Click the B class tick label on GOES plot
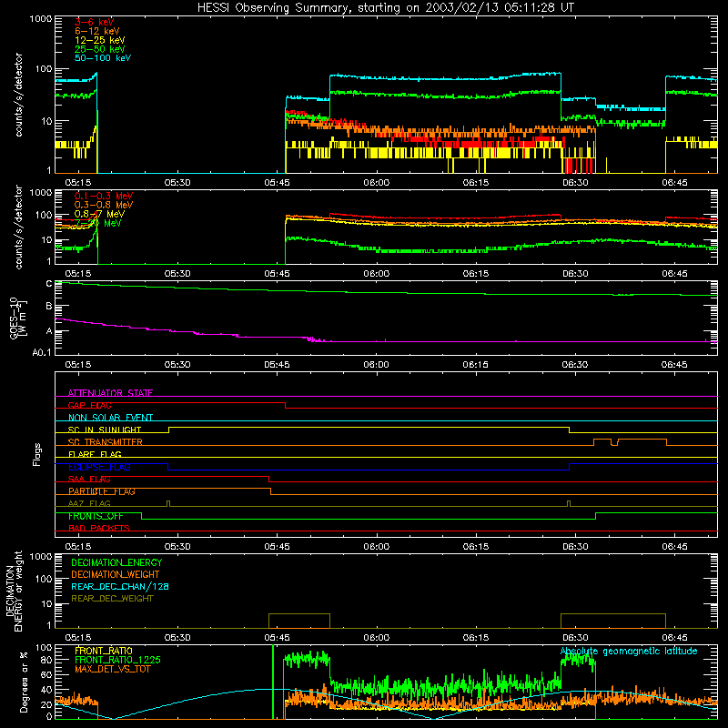 (x=49, y=307)
